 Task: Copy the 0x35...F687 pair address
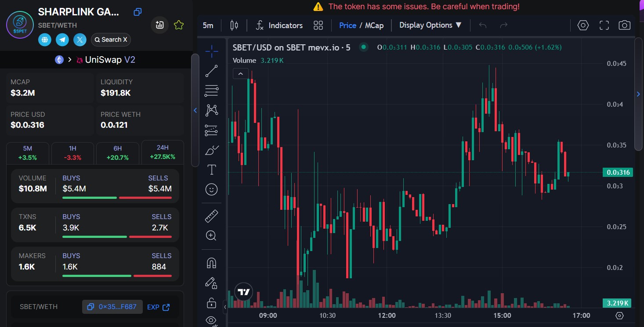pyautogui.click(x=112, y=307)
